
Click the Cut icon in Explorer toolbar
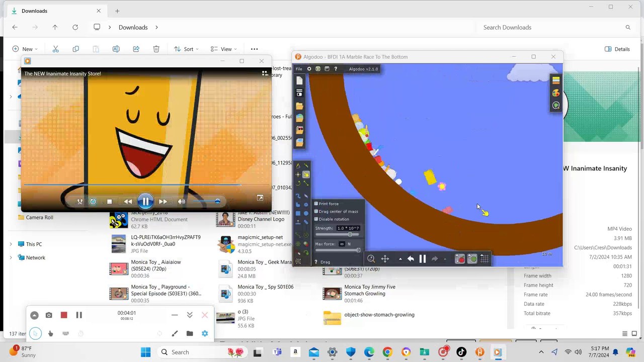(55, 49)
